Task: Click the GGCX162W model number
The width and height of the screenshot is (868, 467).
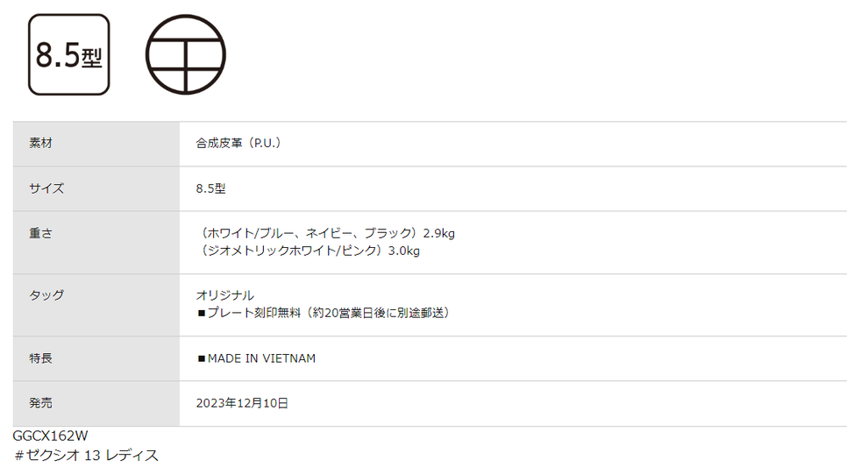Action: point(50,436)
